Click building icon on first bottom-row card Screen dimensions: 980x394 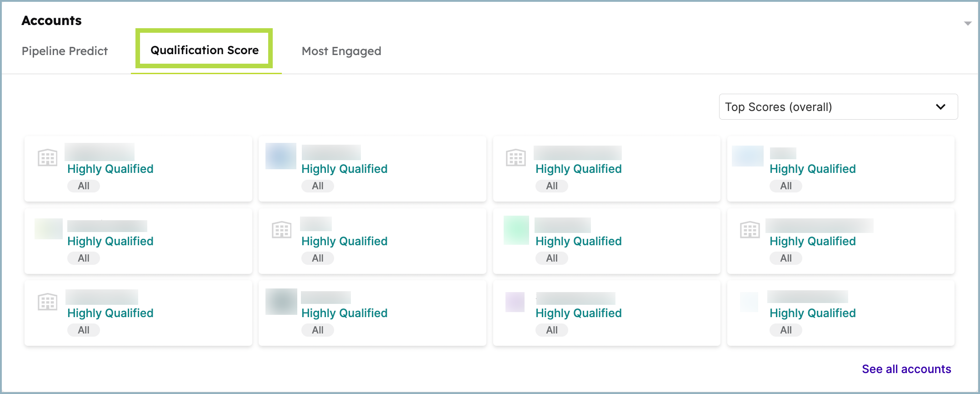[47, 302]
